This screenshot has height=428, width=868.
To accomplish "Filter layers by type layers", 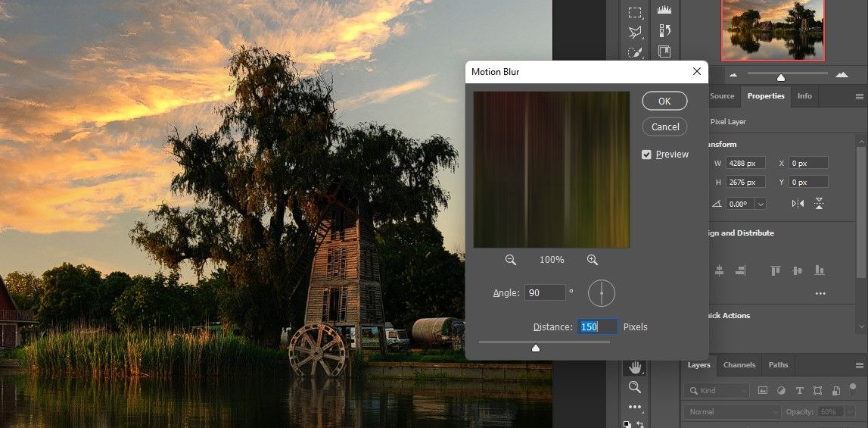I will (x=799, y=390).
